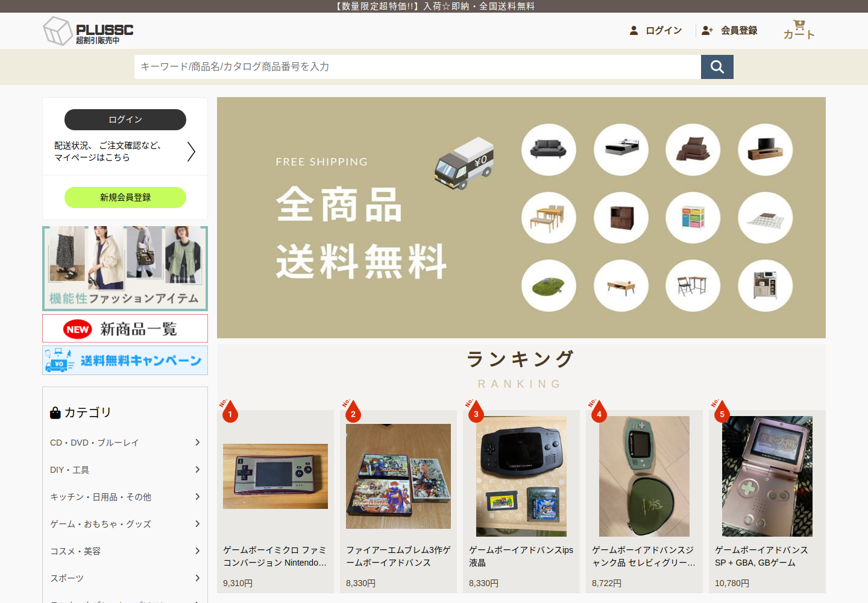
Task: Open My Page arrow under login
Action: (191, 151)
